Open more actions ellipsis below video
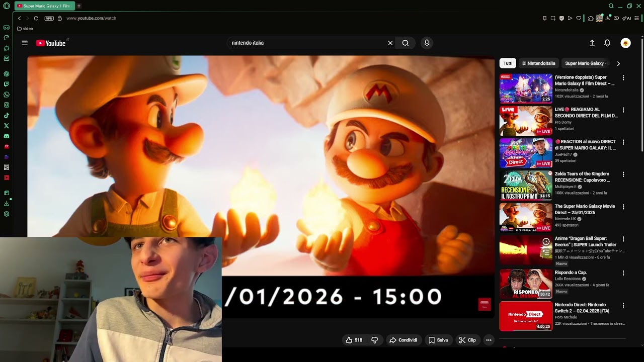Viewport: 644px width, 362px height. click(x=489, y=340)
